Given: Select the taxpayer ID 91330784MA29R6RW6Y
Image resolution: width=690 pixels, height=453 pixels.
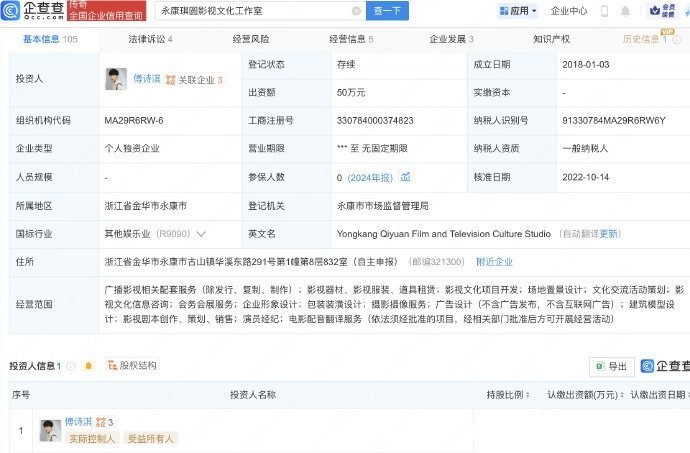Looking at the screenshot, I should click(614, 121).
